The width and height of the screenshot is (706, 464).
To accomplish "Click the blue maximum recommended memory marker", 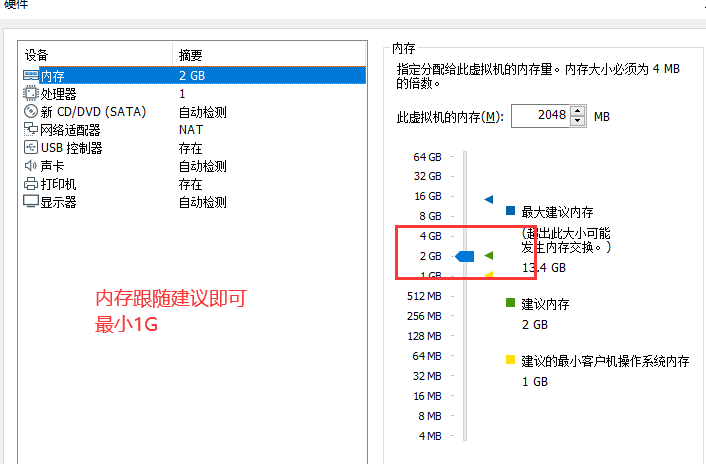I will [489, 199].
